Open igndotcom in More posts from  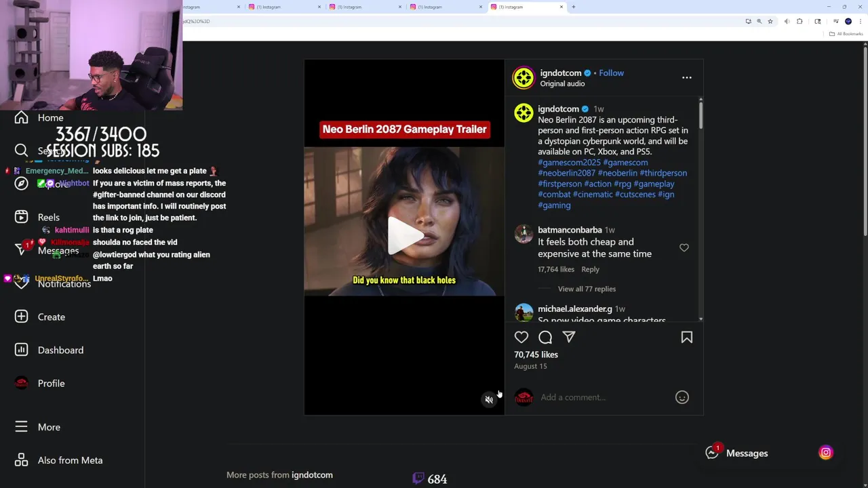[x=312, y=475]
